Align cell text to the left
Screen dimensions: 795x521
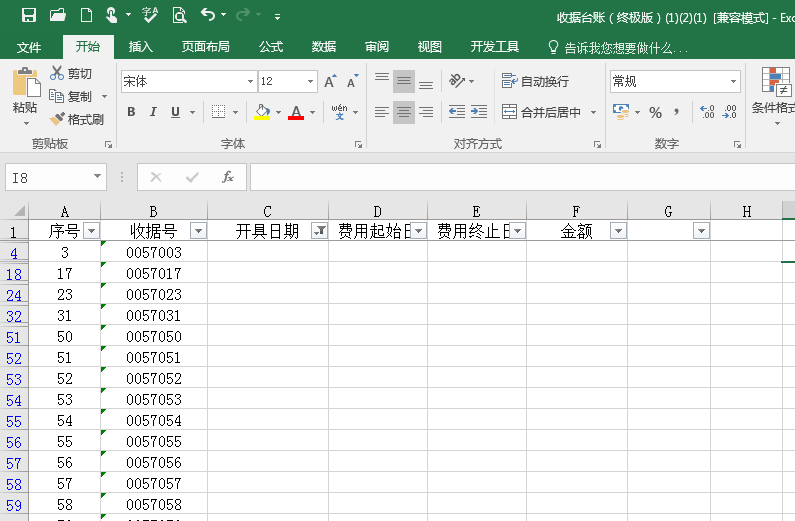click(x=382, y=112)
